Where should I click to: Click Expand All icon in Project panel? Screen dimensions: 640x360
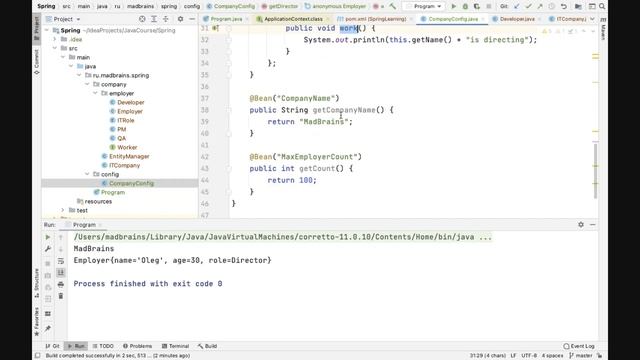click(x=154, y=19)
